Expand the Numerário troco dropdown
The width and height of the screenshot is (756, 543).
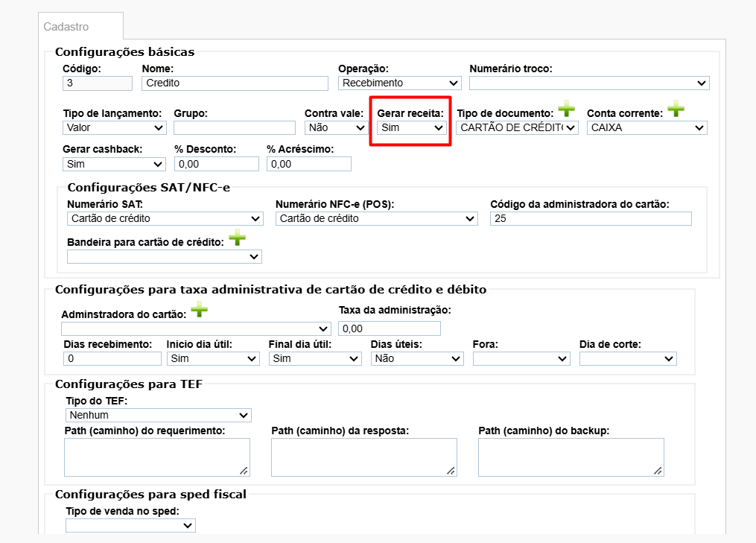tap(589, 83)
